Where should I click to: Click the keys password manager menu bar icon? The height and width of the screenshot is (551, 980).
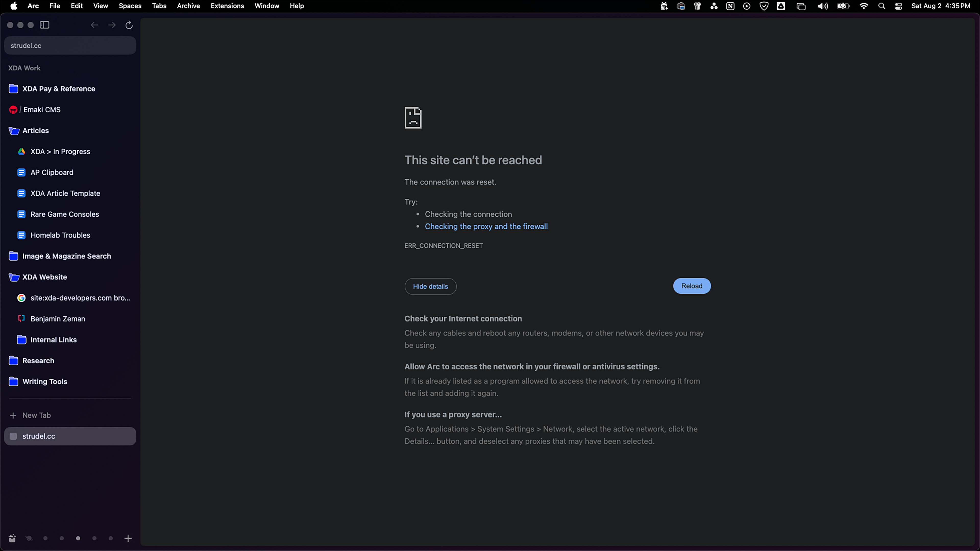click(697, 6)
